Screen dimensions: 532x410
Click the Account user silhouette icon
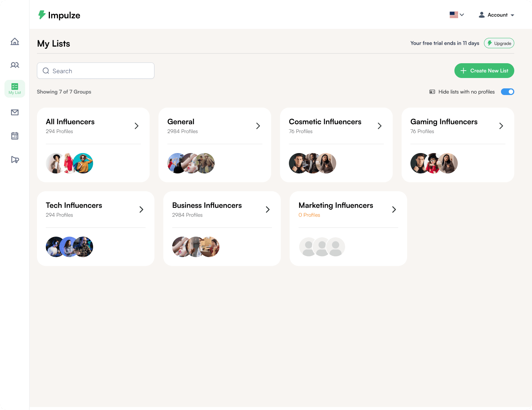click(x=482, y=15)
